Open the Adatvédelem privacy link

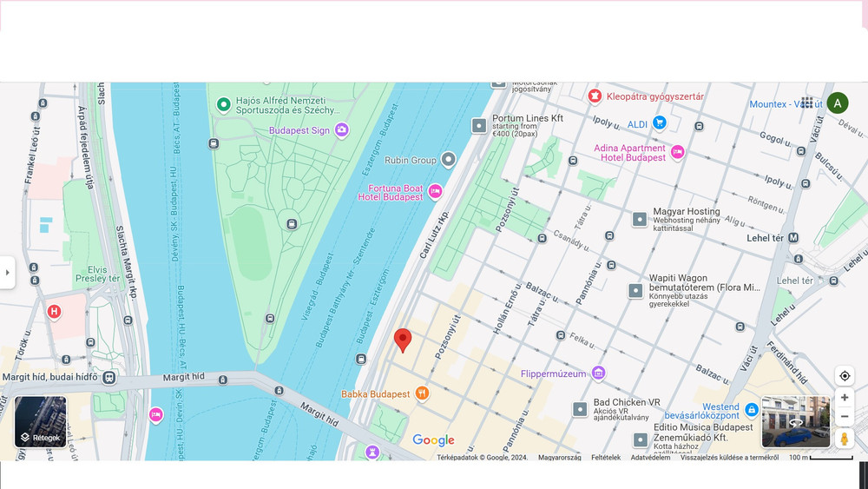(x=650, y=458)
